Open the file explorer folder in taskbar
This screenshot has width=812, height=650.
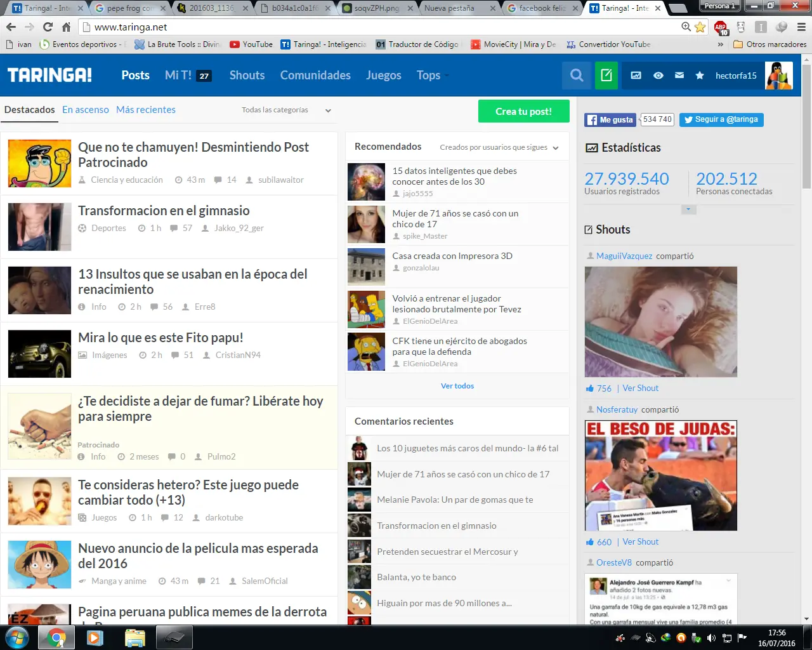(134, 637)
